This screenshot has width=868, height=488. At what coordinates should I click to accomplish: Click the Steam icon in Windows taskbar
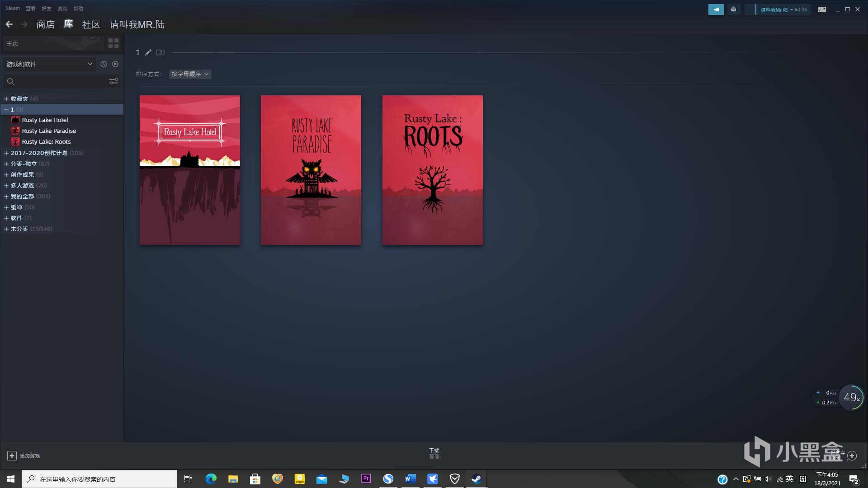pyautogui.click(x=476, y=479)
